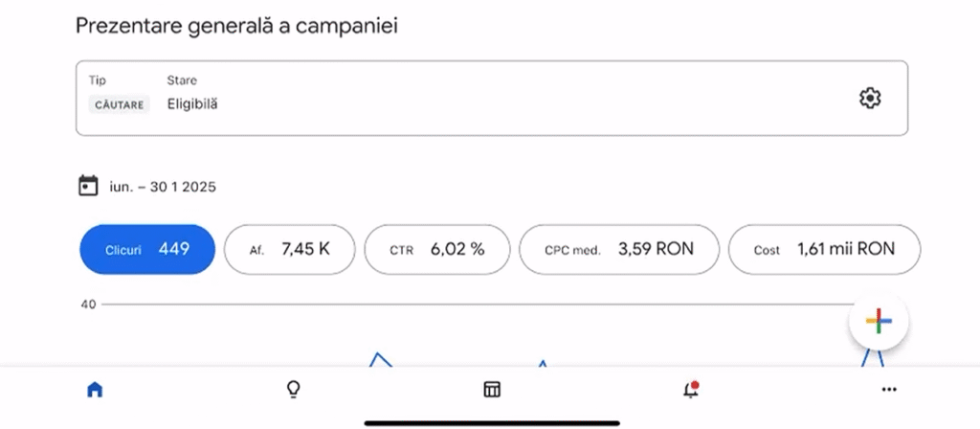Tap the calendar icon beside the date range
This screenshot has height=429, width=980.
click(88, 186)
